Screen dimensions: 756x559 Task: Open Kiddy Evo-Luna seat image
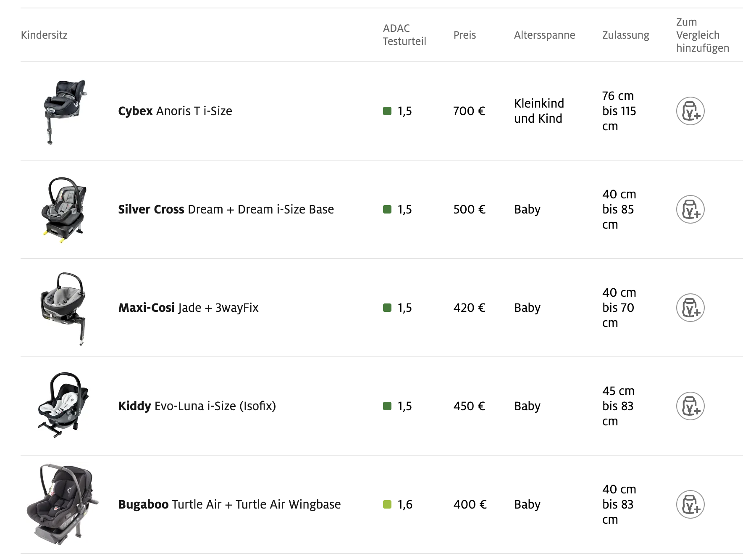click(x=63, y=405)
